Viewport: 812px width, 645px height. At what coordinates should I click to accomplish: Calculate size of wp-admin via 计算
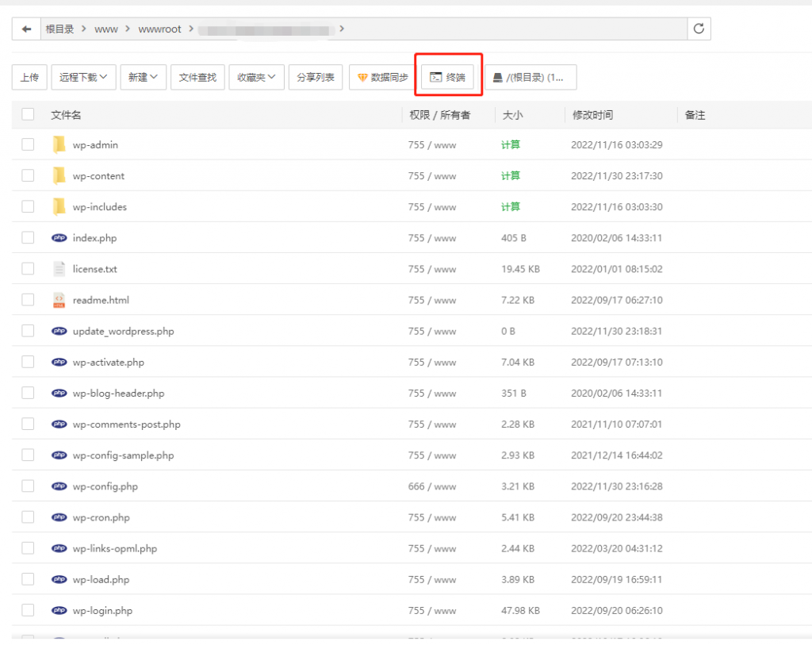510,144
